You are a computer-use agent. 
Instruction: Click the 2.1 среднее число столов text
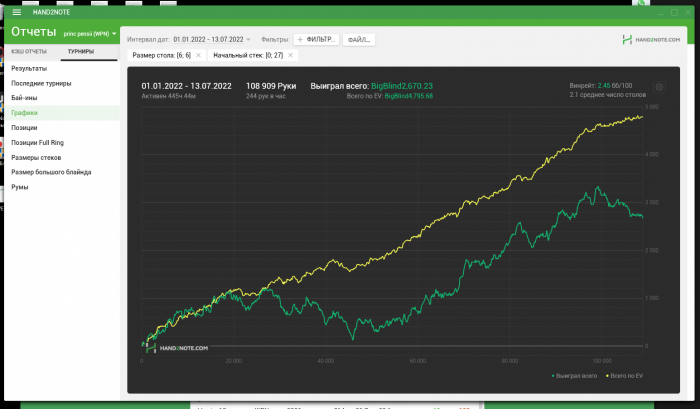[x=608, y=95]
